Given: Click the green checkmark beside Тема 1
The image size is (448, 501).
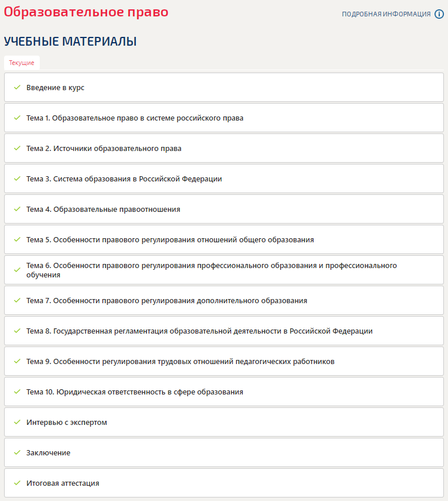Looking at the screenshot, I should point(18,118).
